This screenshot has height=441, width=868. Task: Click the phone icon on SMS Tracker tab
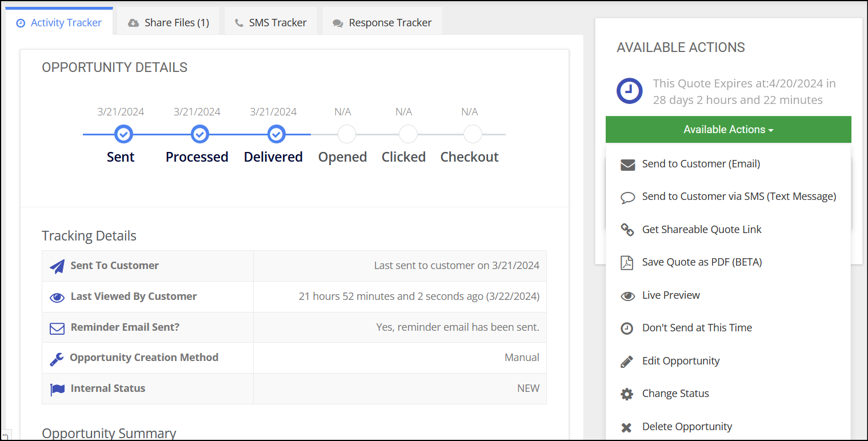239,23
